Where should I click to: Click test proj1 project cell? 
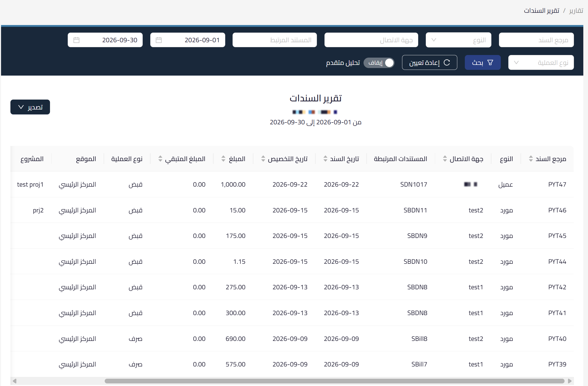[30, 184]
